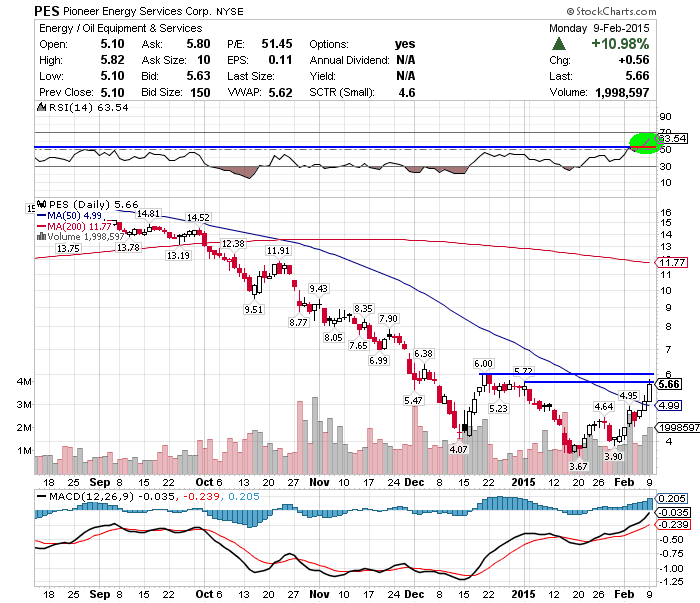Click the 9.51 low price label

pyautogui.click(x=254, y=309)
